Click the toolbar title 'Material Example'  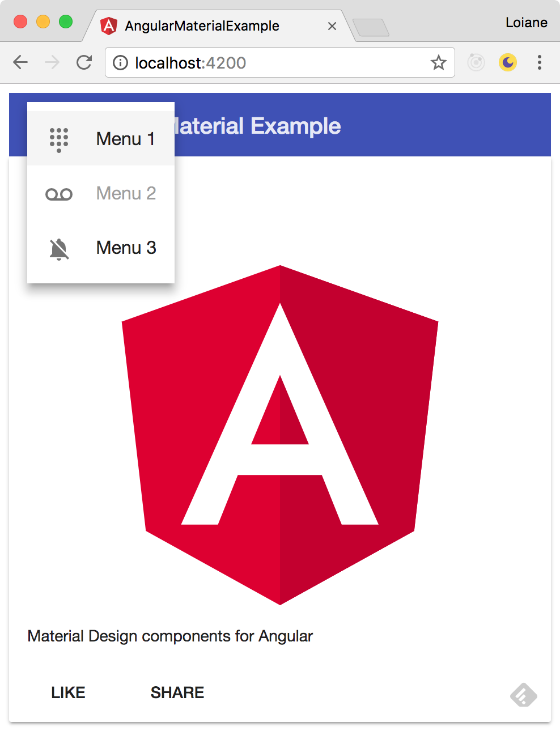pos(258,126)
